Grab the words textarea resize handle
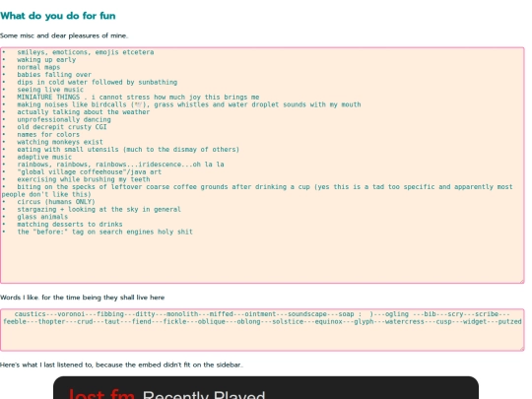Viewport: 532px width, 399px height. point(521,348)
